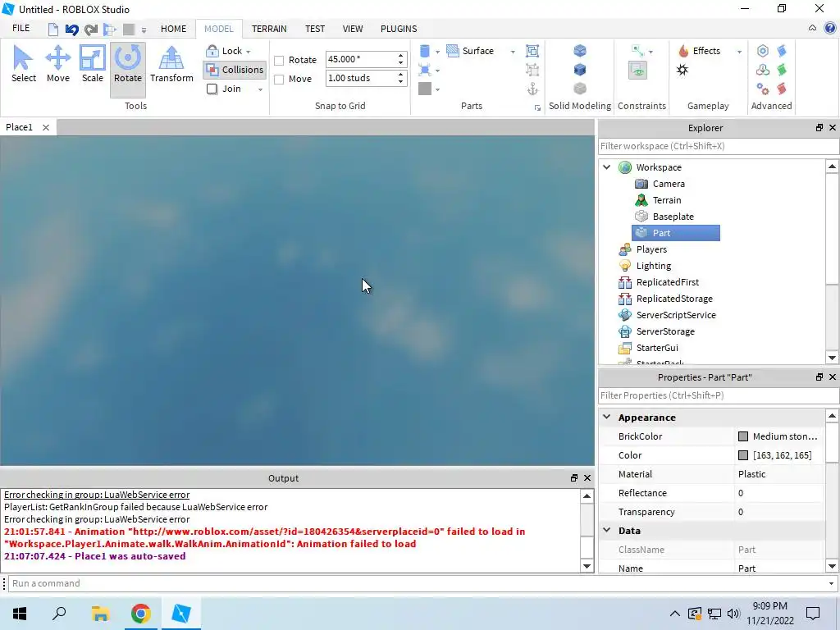Enable the Move snap checkbox

(x=279, y=80)
